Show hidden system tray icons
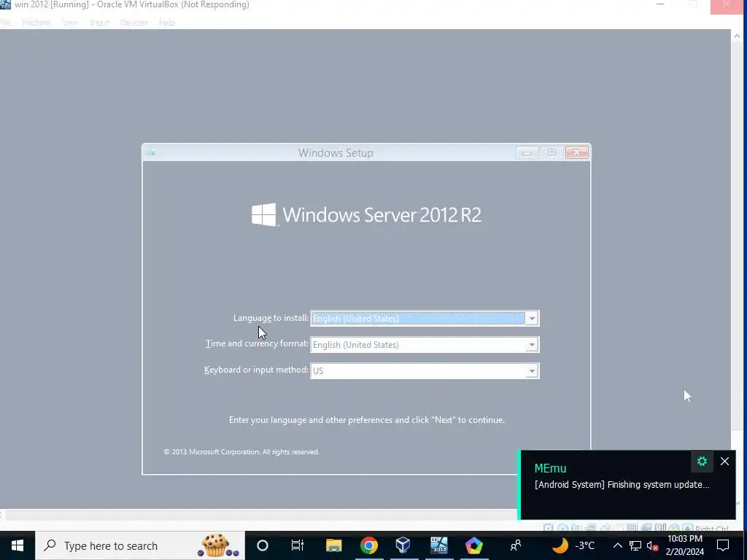Image resolution: width=747 pixels, height=560 pixels. point(617,545)
